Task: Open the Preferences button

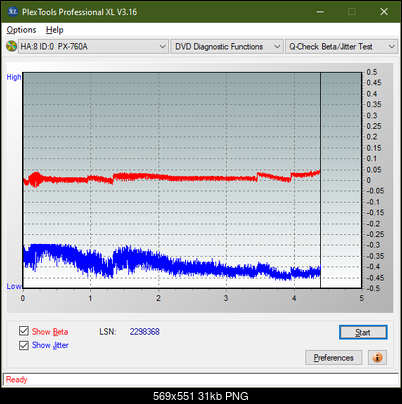Action: click(334, 358)
